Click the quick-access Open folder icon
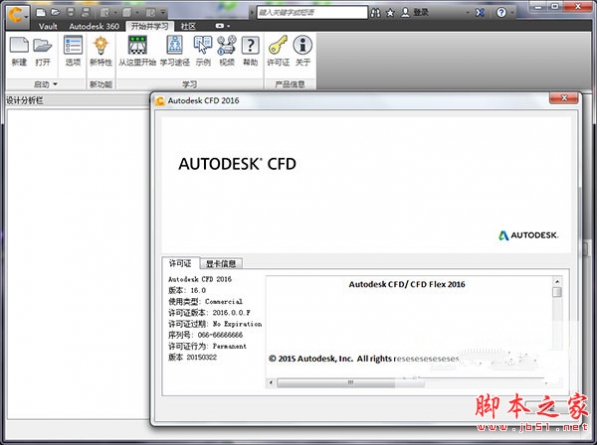Screen dimensions: 600x445 [55, 13]
